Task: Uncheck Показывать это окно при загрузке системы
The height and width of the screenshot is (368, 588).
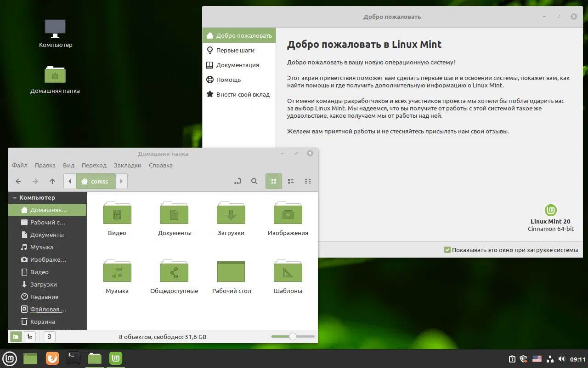Action: (447, 250)
